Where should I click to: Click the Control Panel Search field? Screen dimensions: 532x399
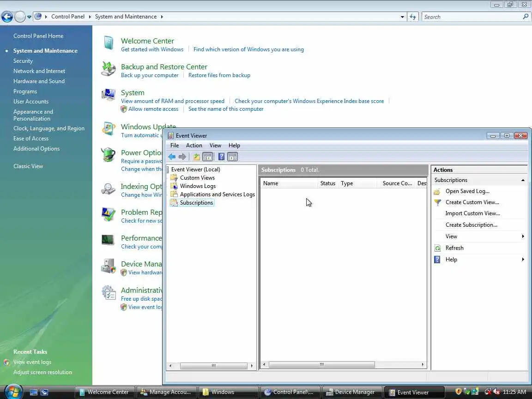[475, 17]
